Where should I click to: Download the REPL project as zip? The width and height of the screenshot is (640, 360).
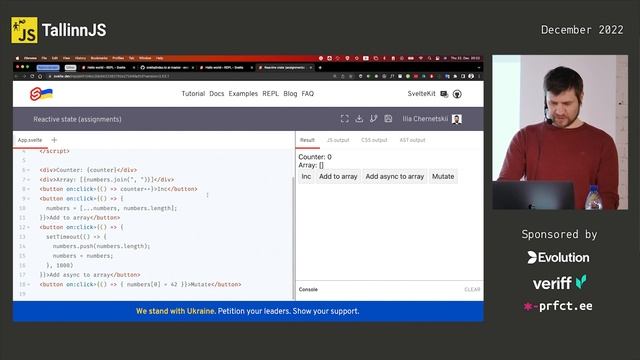click(359, 119)
